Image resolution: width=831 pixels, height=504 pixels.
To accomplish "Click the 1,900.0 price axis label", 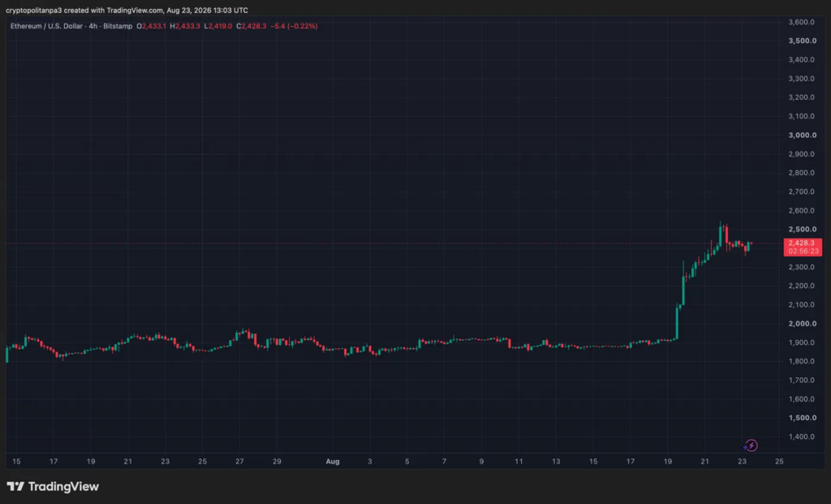I will pyautogui.click(x=801, y=342).
